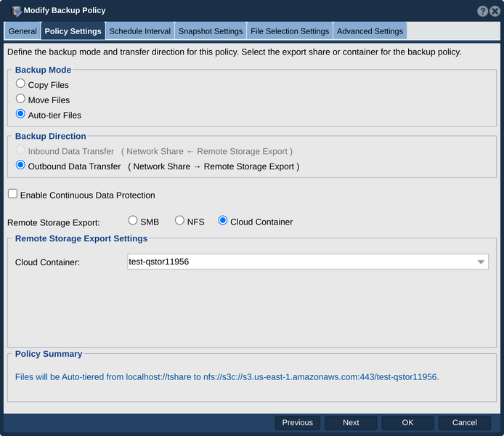Click the Cloud Container: field label
Screen dimensions: 504x436
click(x=47, y=262)
